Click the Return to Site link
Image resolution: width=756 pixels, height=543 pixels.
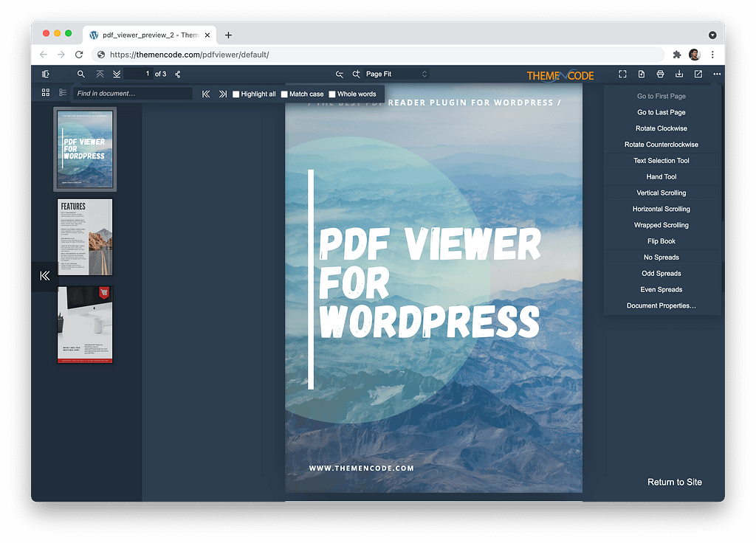click(x=674, y=482)
